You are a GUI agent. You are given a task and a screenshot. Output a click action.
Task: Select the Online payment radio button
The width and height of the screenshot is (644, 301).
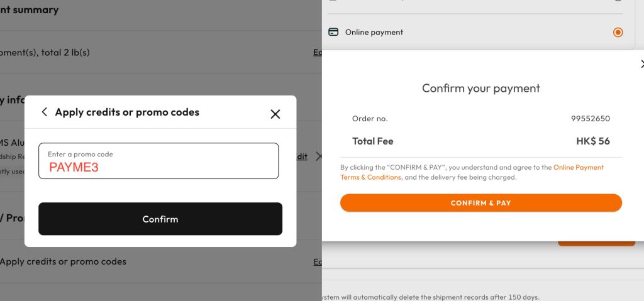(x=618, y=32)
